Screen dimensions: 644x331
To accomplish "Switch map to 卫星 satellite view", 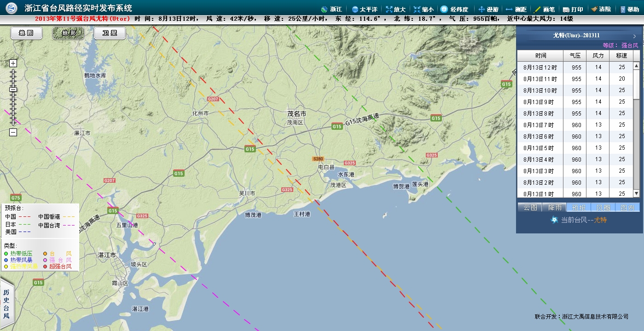I will tap(109, 33).
